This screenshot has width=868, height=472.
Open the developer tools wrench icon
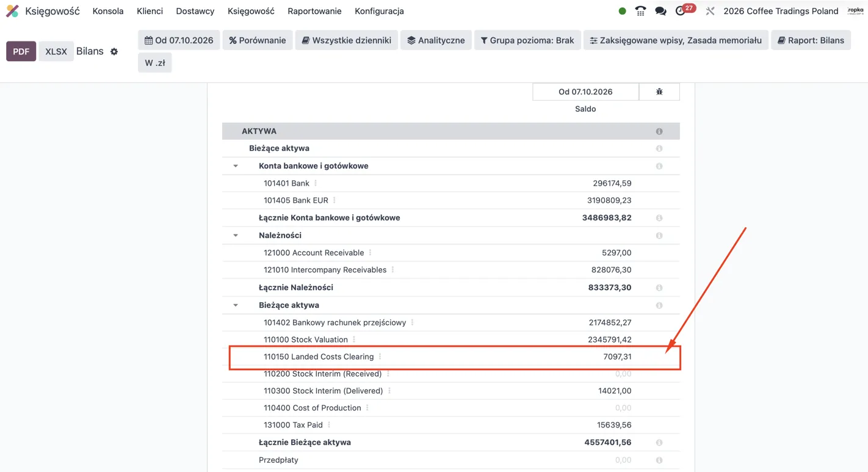[710, 11]
